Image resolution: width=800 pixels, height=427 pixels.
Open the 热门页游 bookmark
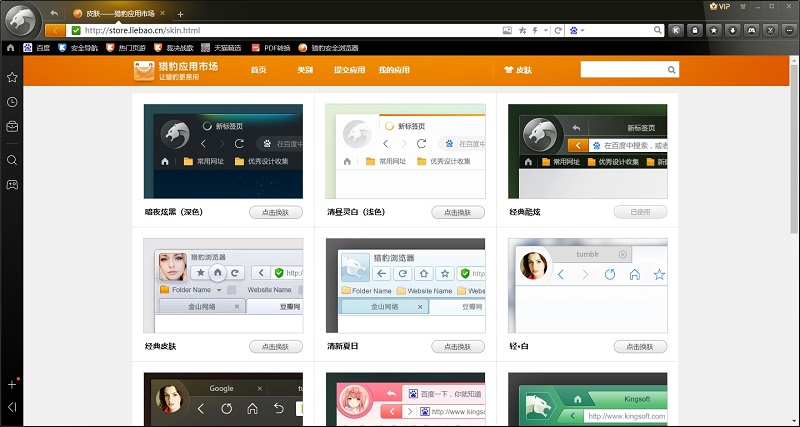126,48
